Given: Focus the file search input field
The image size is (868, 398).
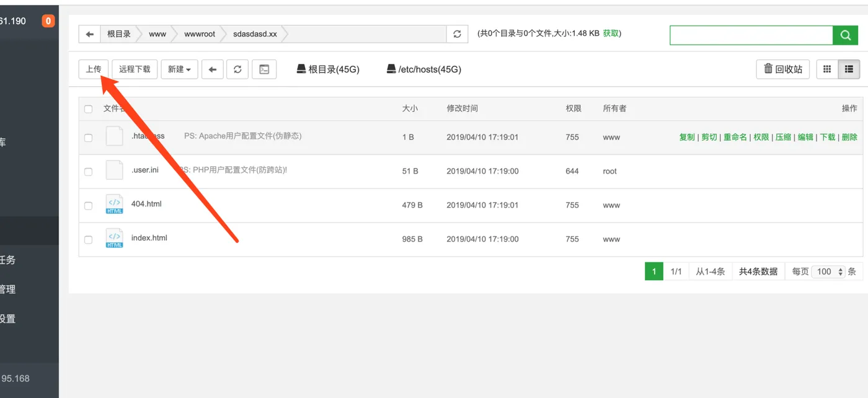Looking at the screenshot, I should click(751, 35).
